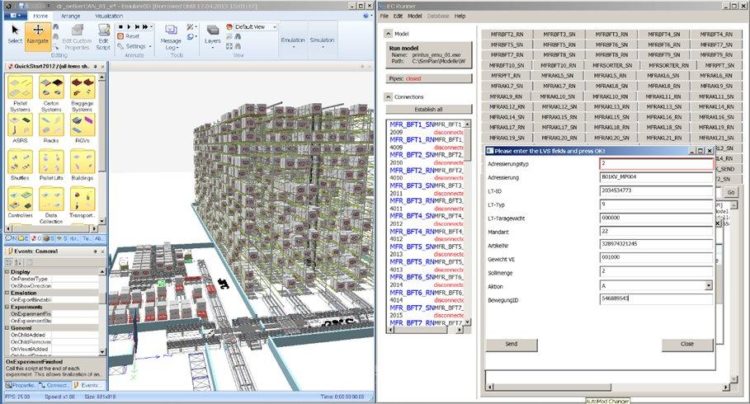Click the Send button in LVS dialog

511,345
